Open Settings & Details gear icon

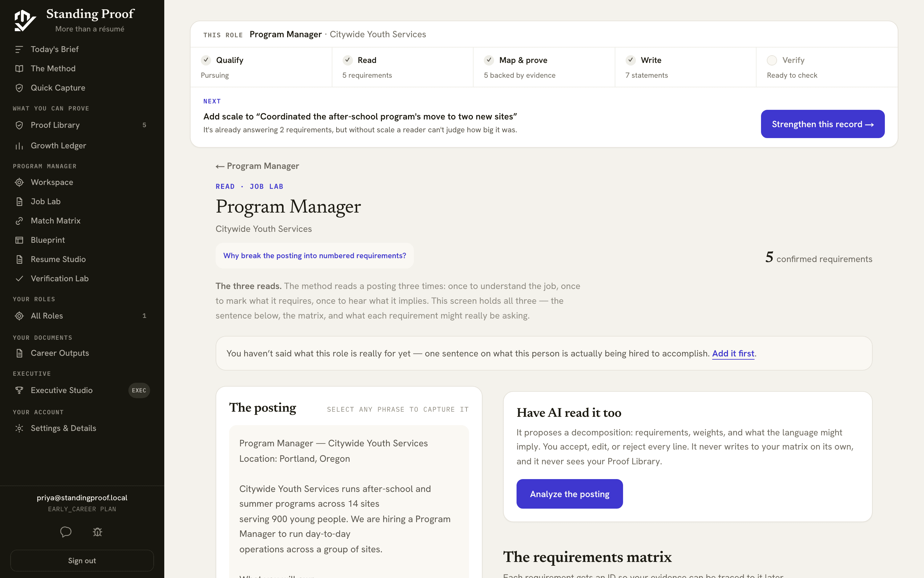point(19,428)
